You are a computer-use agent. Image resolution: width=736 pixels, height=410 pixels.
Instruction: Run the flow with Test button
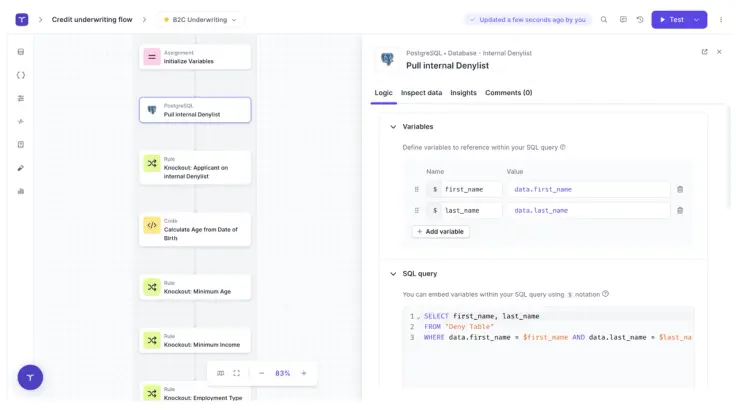672,20
